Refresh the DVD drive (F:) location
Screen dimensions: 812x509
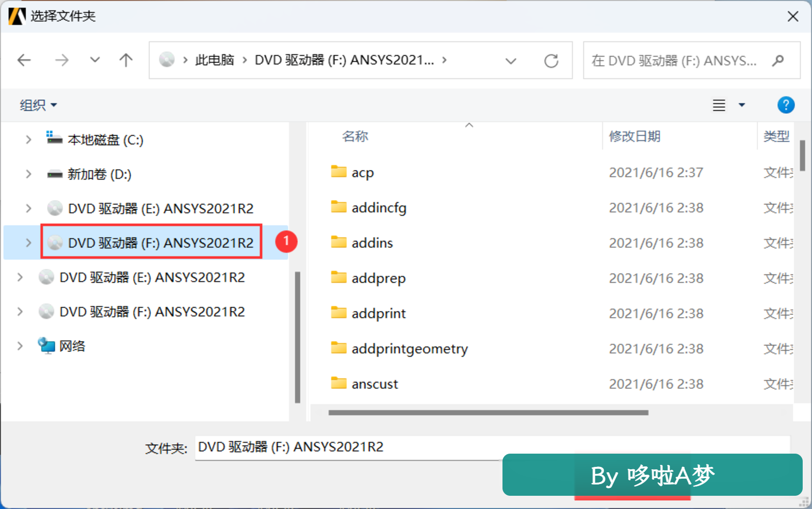(551, 61)
